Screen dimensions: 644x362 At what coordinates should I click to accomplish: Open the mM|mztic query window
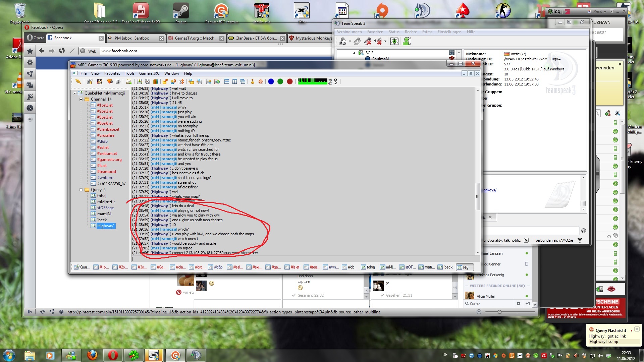tap(106, 202)
